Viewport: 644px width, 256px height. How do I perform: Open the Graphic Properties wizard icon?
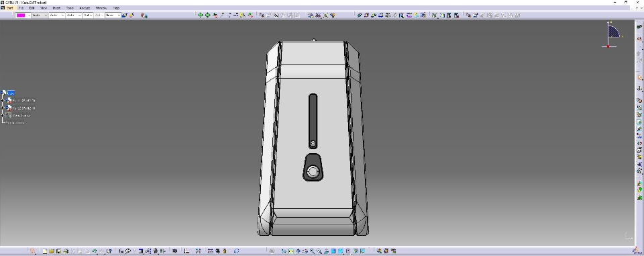(x=132, y=15)
